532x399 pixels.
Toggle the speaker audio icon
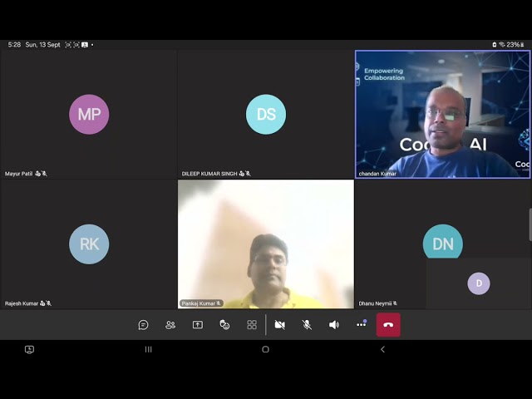334,325
